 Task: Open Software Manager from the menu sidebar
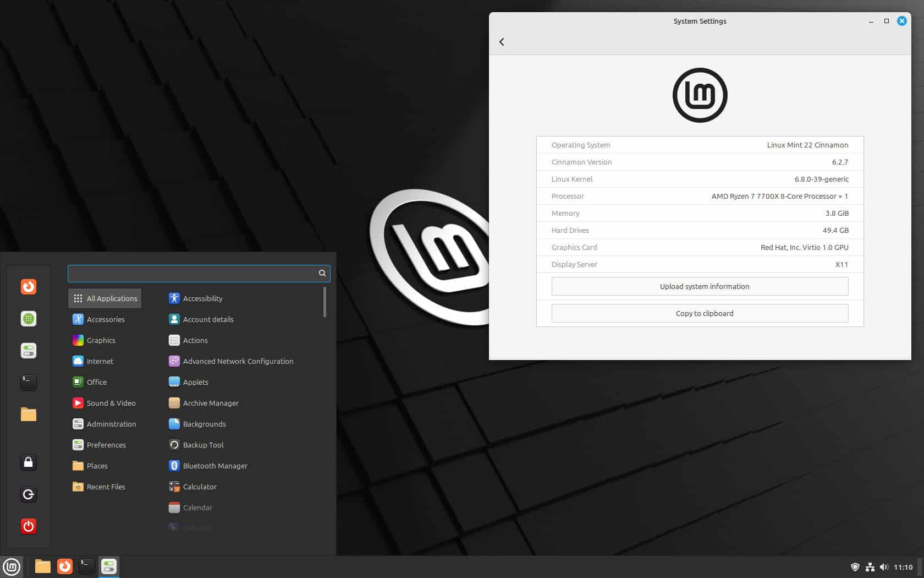[x=28, y=319]
